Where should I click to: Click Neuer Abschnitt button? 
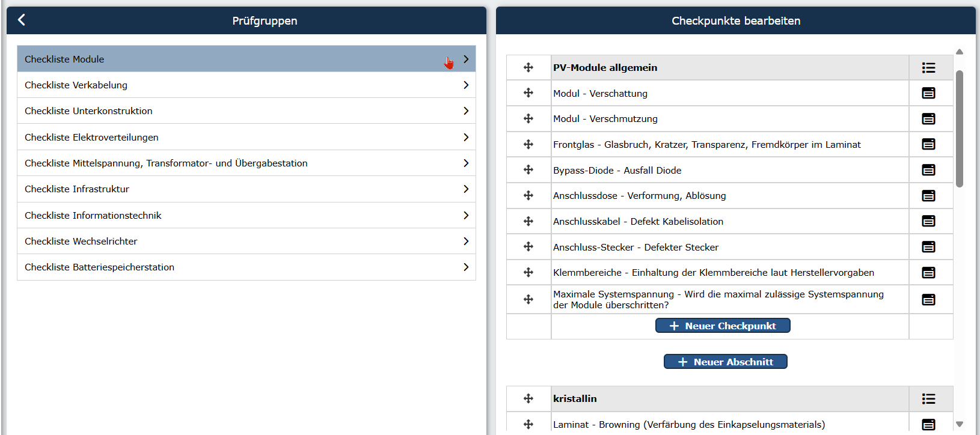coord(725,362)
